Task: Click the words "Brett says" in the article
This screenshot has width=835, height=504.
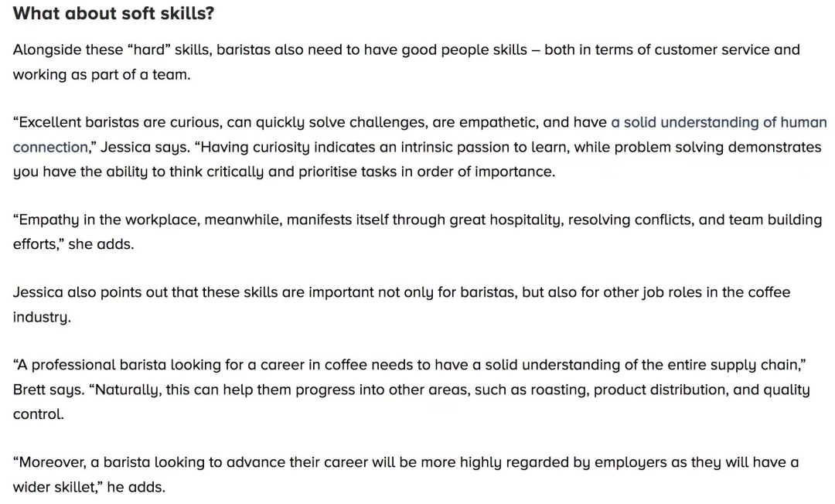Action: (x=49, y=390)
